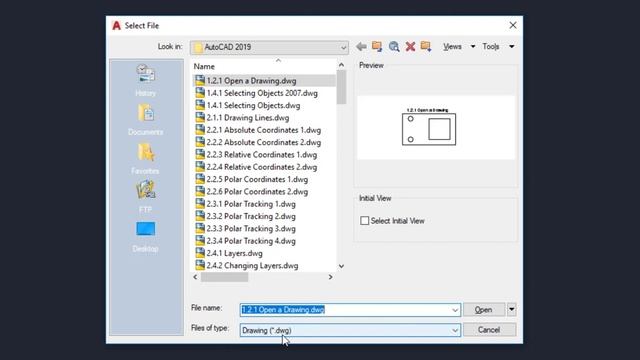Enable Select Initial View checkbox
Screen dimensions: 640x360
click(x=364, y=221)
